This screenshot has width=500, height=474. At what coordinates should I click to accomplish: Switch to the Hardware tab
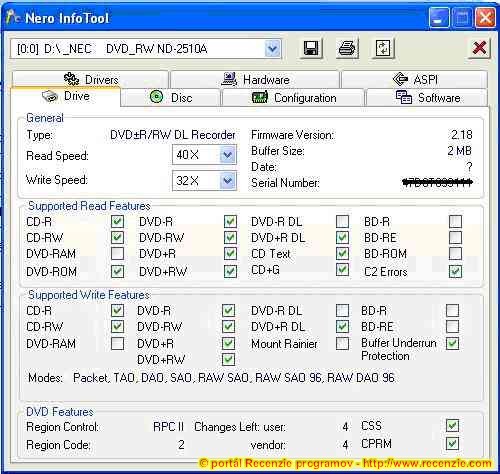point(256,79)
